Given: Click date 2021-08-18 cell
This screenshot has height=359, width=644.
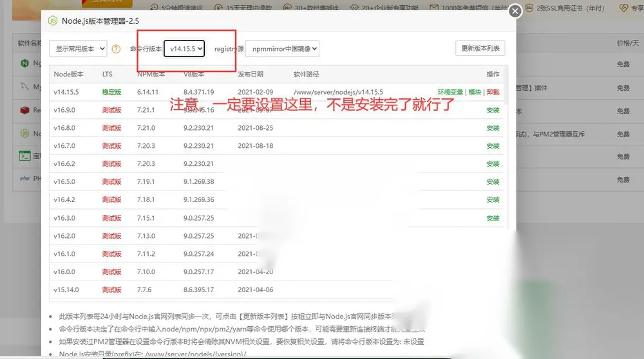Looking at the screenshot, I should (255, 145).
